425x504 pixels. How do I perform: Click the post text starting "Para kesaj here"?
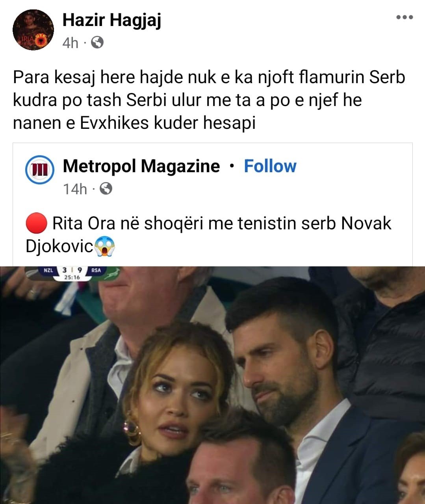click(209, 100)
